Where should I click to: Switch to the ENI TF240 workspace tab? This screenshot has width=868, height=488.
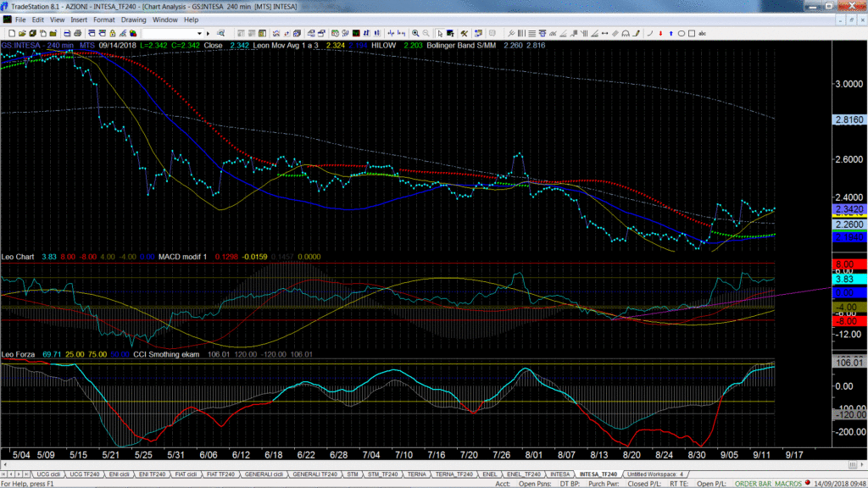pyautogui.click(x=152, y=474)
